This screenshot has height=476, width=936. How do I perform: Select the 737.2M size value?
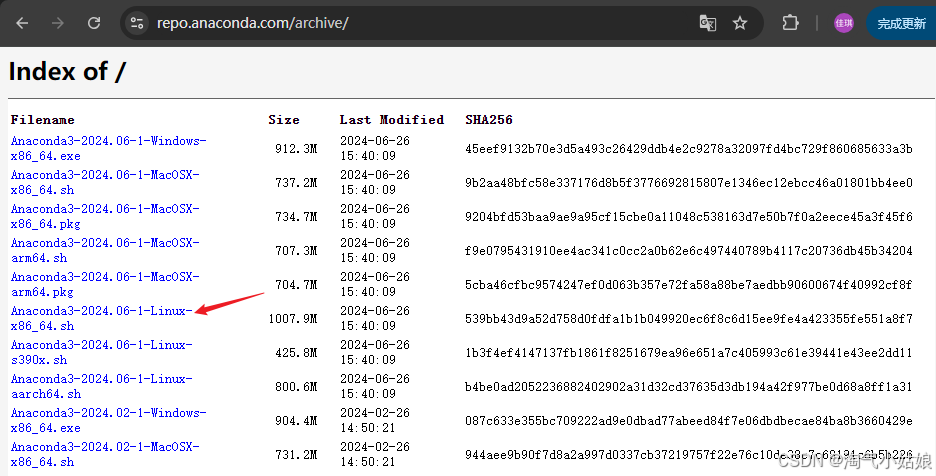click(x=296, y=182)
